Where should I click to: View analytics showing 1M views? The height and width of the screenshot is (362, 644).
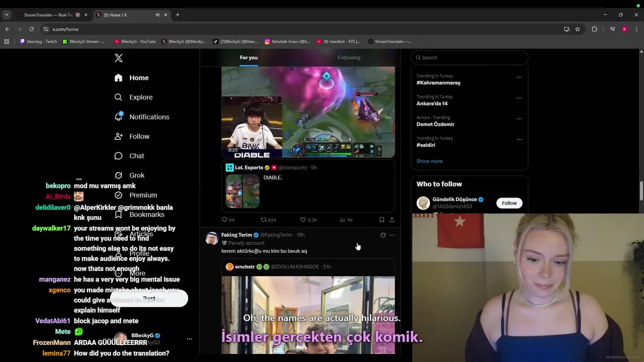coord(346,220)
